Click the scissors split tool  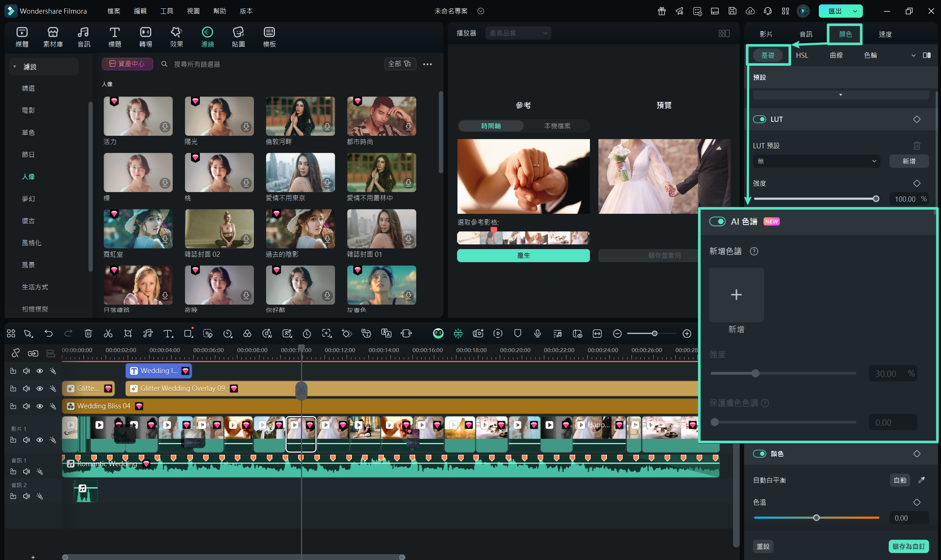(108, 333)
